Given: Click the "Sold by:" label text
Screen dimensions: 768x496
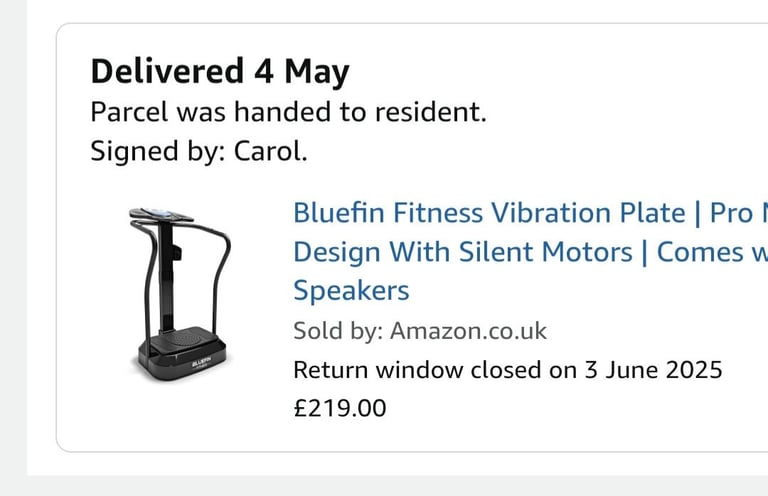Looking at the screenshot, I should [338, 331].
